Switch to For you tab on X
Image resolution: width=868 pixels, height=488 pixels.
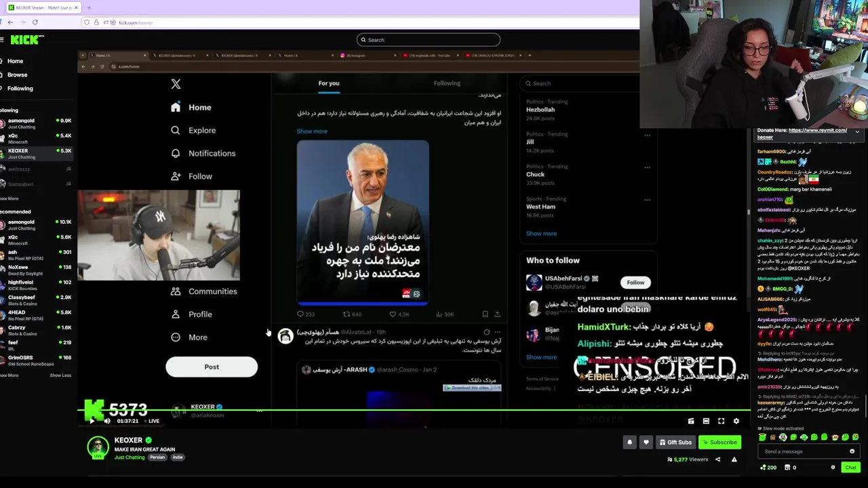tap(329, 83)
